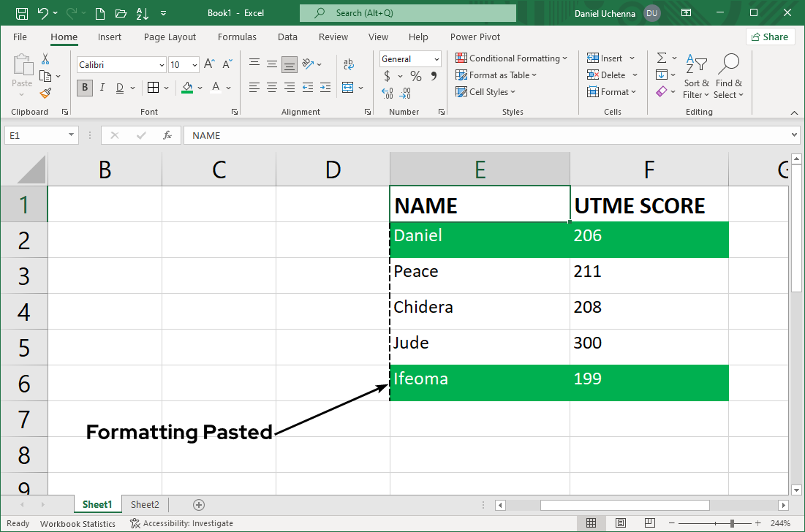Screen dimensions: 805x532
Task: Click the Name Box showing E1
Action: pos(35,135)
